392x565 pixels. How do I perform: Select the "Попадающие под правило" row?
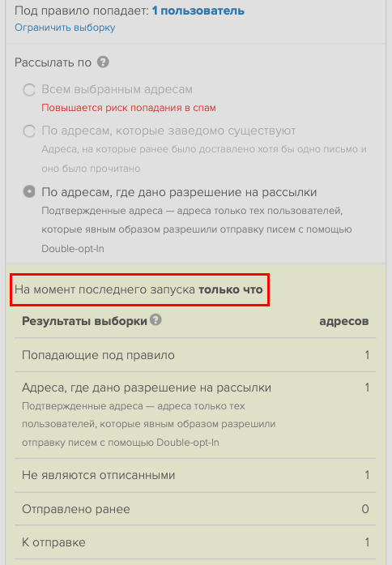(x=195, y=355)
